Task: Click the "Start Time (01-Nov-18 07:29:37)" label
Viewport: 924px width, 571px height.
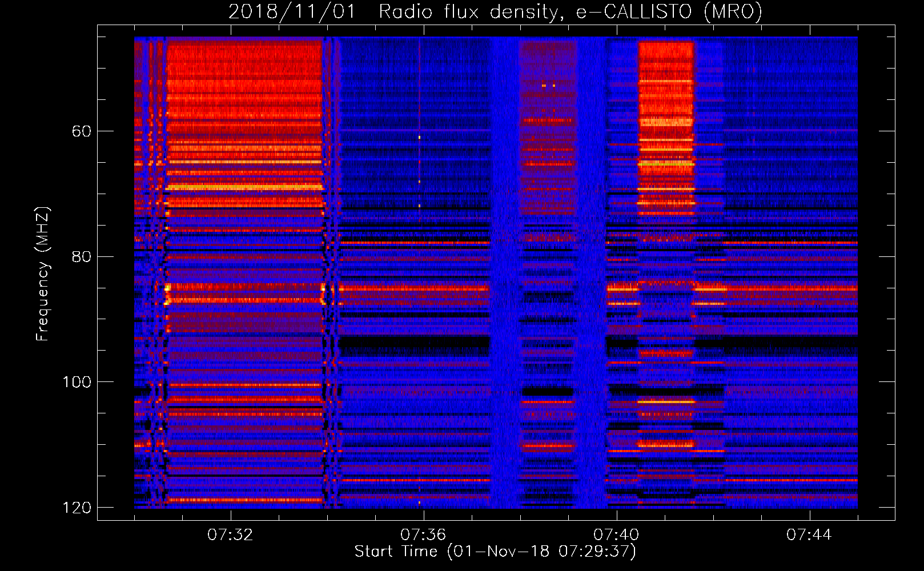Action: pyautogui.click(x=495, y=552)
